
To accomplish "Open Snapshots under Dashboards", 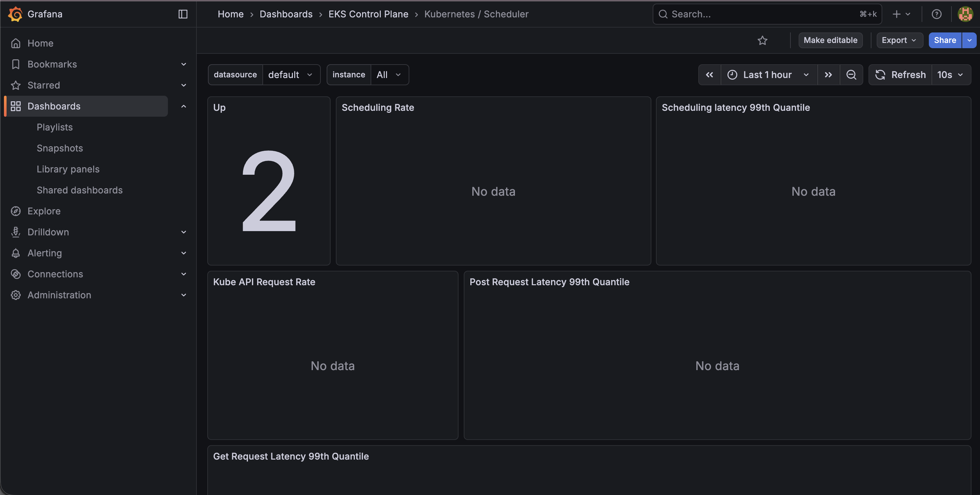I will [x=60, y=148].
